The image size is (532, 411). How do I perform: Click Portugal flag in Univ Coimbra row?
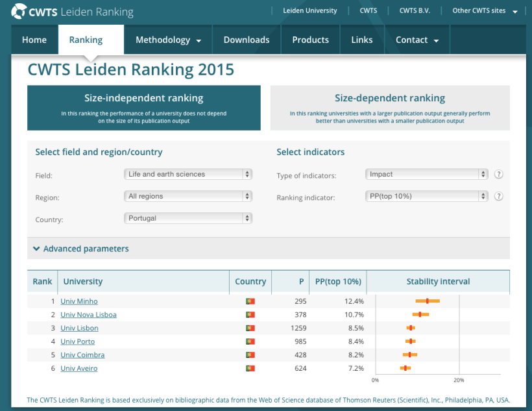coord(250,355)
